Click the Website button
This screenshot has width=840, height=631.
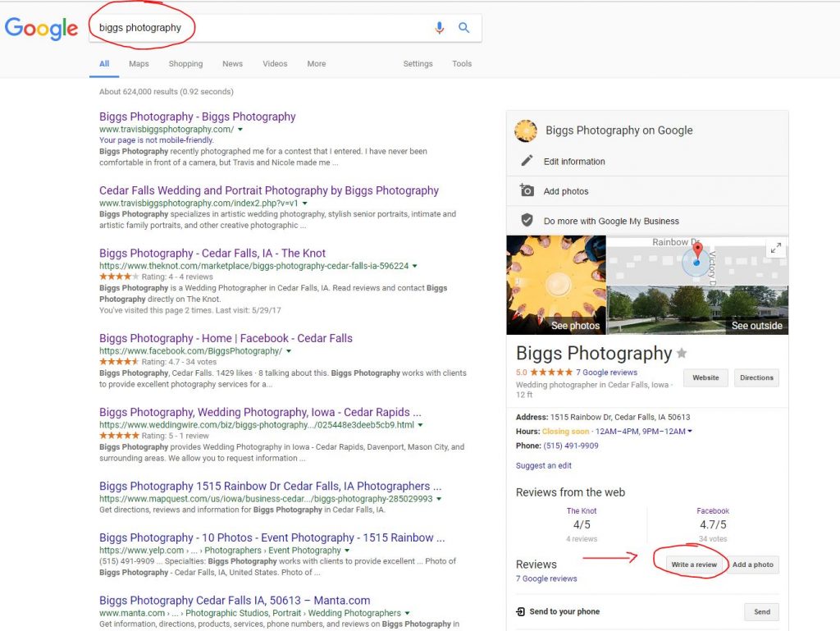pos(705,377)
